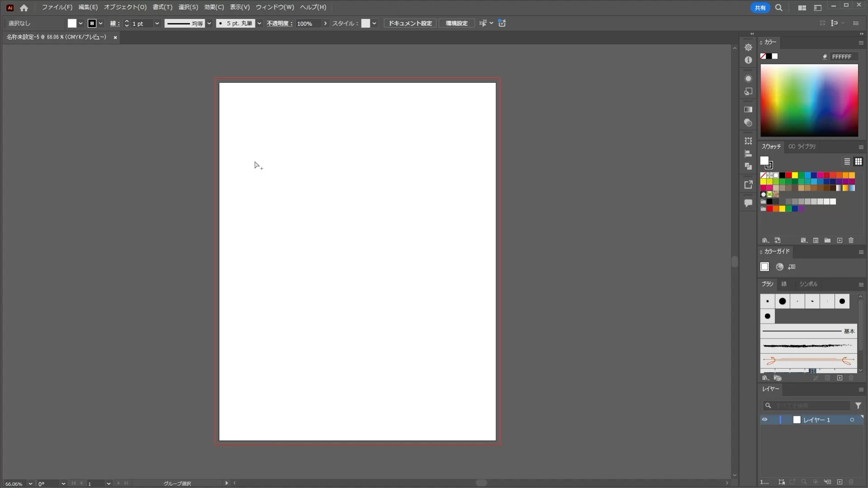
Task: Click the 共有 share button
Action: 760,8
